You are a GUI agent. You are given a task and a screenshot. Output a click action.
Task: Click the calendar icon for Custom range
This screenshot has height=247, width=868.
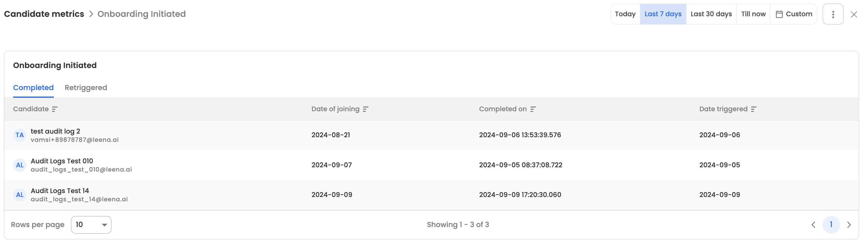pos(779,14)
